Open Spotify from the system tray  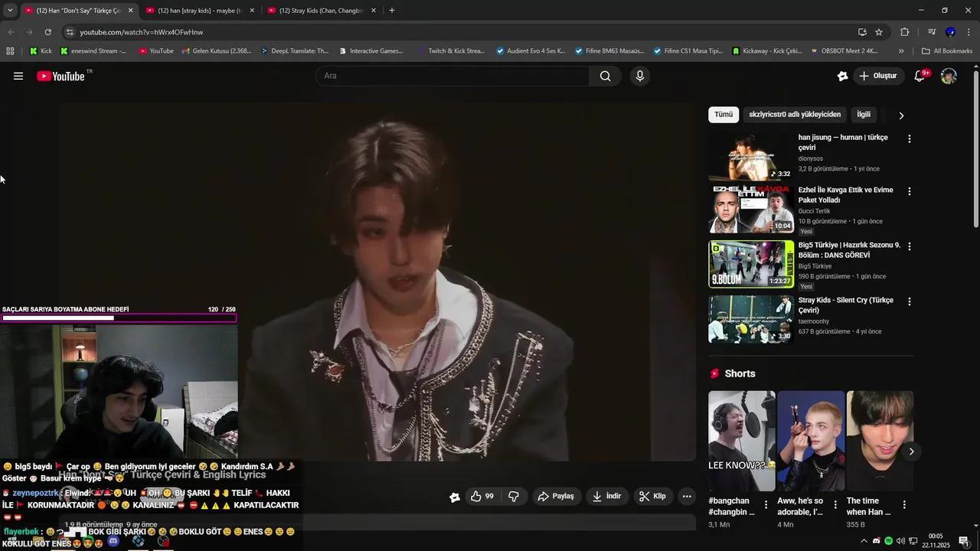[888, 541]
